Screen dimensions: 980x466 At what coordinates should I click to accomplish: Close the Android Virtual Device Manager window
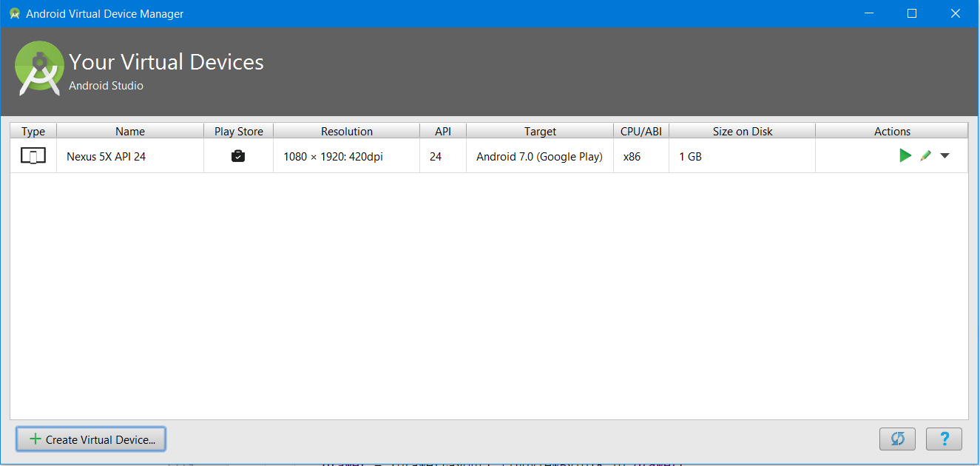tap(955, 13)
